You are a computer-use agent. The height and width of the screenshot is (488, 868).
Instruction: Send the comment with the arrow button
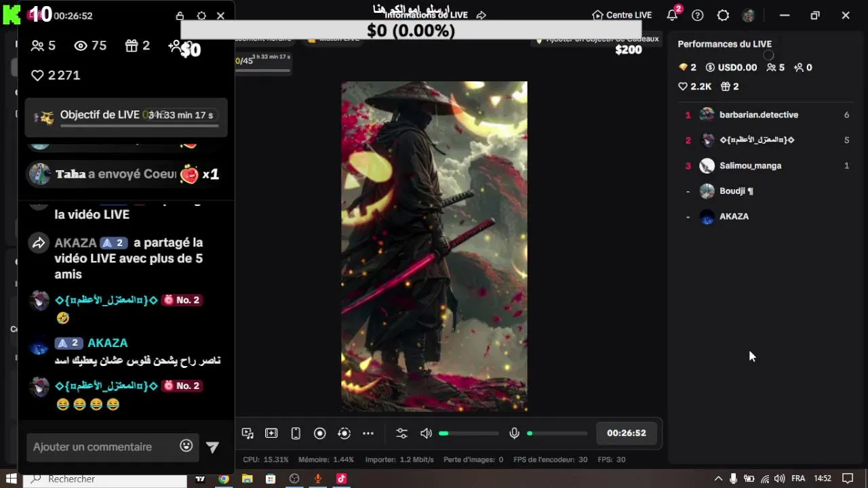[x=212, y=447]
